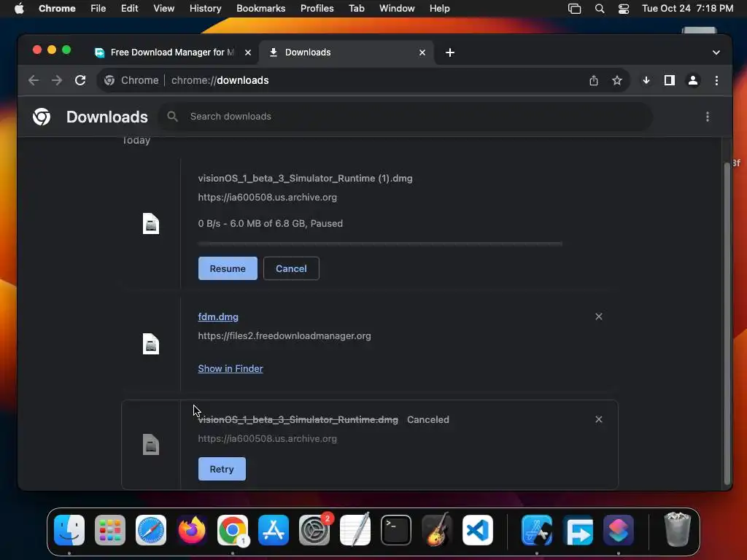Open Launchpad from the Dock
This screenshot has height=560, width=747.
110,530
